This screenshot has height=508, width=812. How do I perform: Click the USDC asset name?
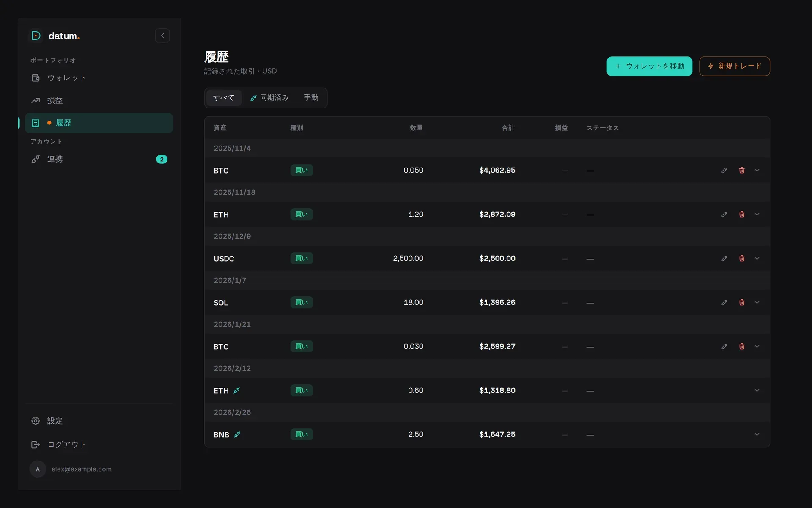point(224,259)
